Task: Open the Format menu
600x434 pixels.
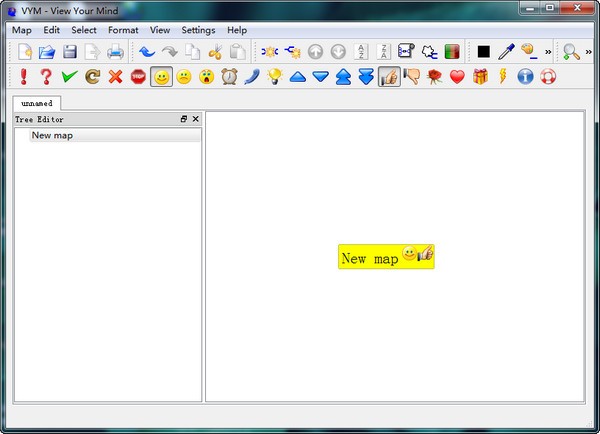Action: point(123,30)
